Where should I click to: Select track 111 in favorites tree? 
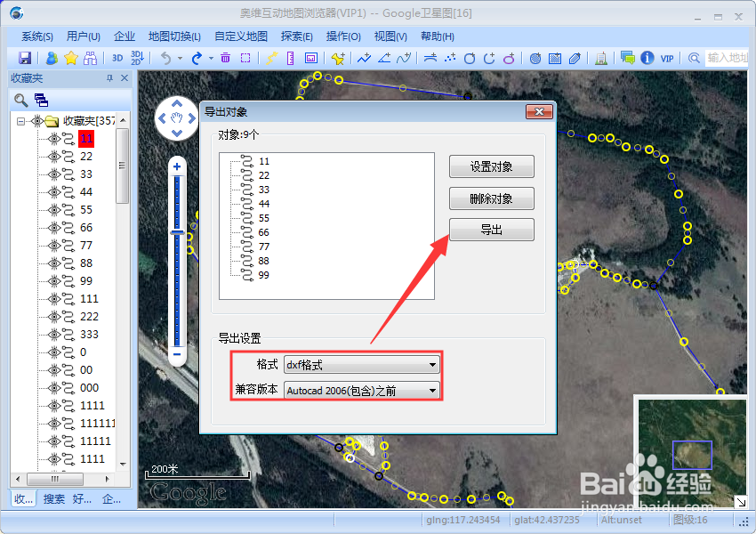pos(89,299)
